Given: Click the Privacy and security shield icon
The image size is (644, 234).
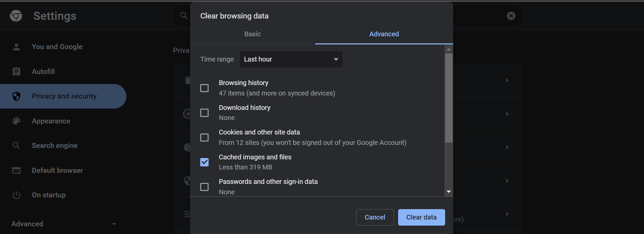Looking at the screenshot, I should 16,96.
